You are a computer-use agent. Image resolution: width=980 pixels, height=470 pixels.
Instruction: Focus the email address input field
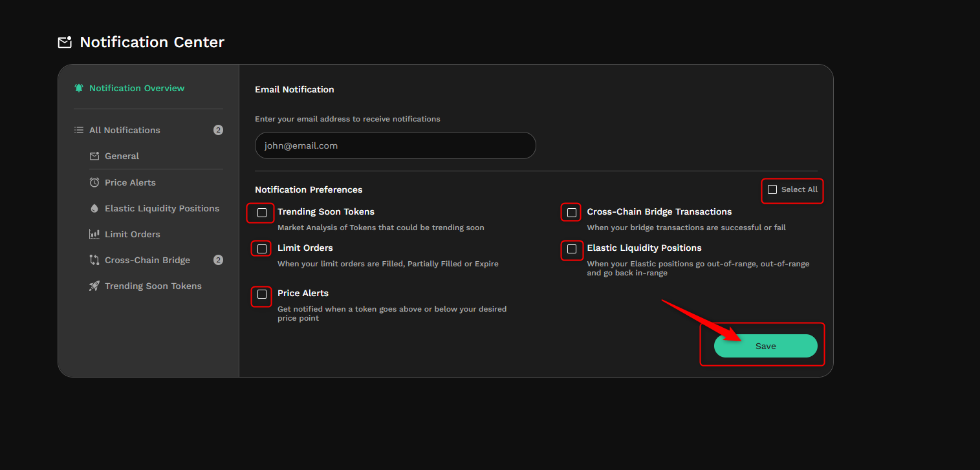[395, 145]
